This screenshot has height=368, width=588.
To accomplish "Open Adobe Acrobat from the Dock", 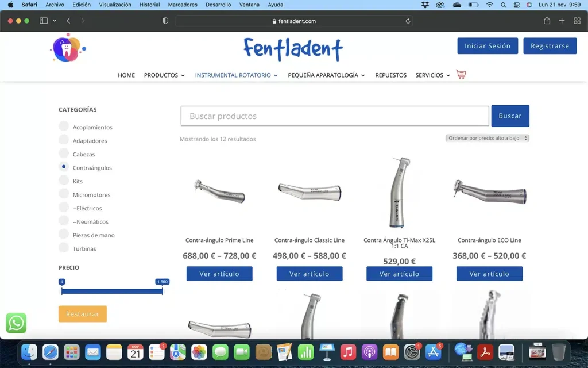I will [485, 352].
